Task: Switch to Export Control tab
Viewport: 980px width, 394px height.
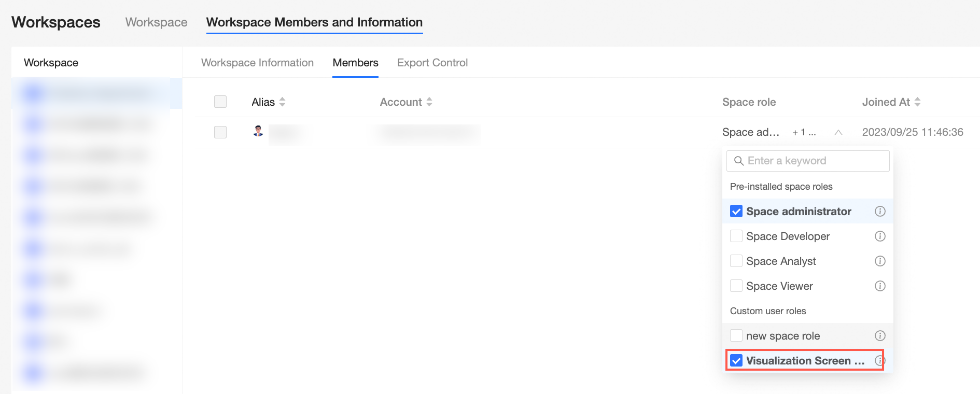Action: [432, 63]
